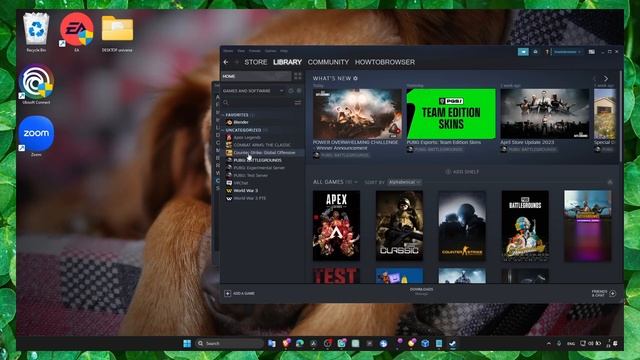The image size is (640, 360).
Task: Enter Big Picture mode icon
Action: pyautogui.click(x=591, y=52)
